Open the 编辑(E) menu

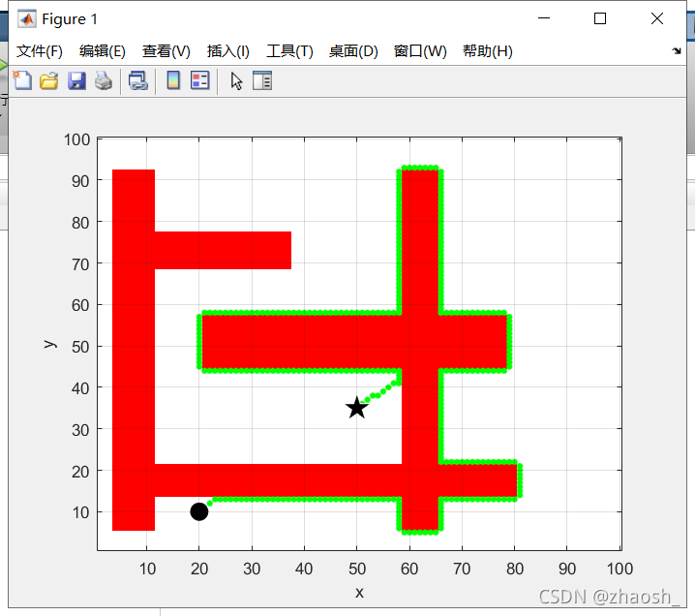pos(103,51)
